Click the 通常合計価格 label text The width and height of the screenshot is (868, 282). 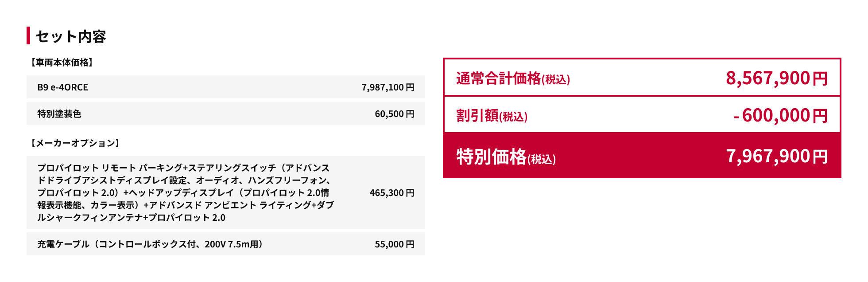[499, 78]
